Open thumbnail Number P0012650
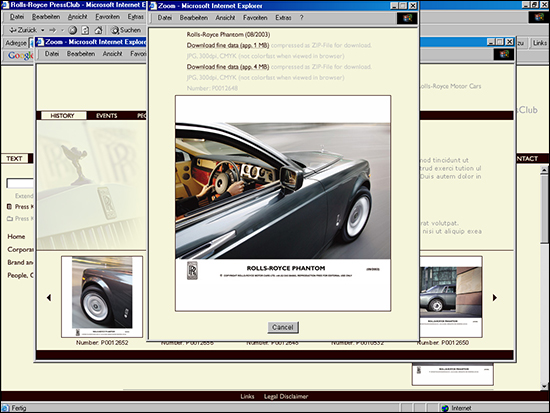 tap(451, 297)
